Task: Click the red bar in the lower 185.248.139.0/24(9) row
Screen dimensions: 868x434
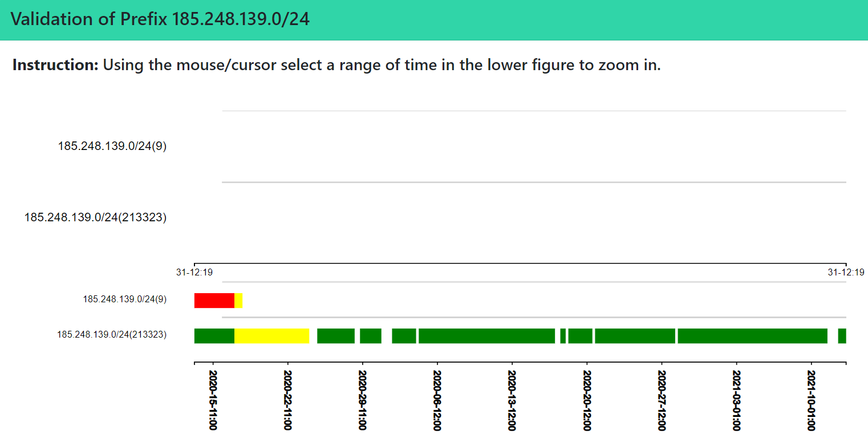Action: 214,301
